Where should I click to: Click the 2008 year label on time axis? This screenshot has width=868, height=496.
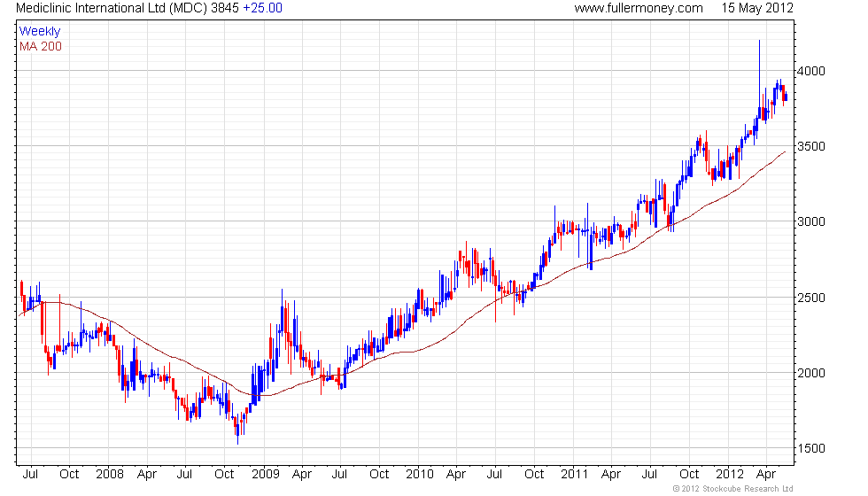coord(110,474)
